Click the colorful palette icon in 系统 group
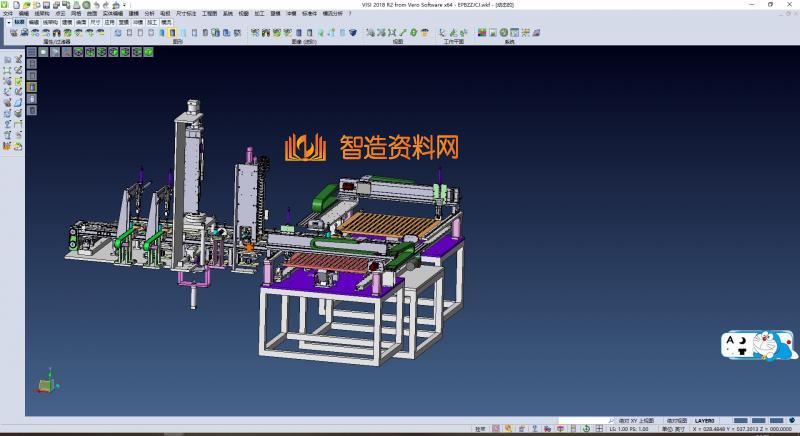The height and width of the screenshot is (436, 800). tap(482, 33)
